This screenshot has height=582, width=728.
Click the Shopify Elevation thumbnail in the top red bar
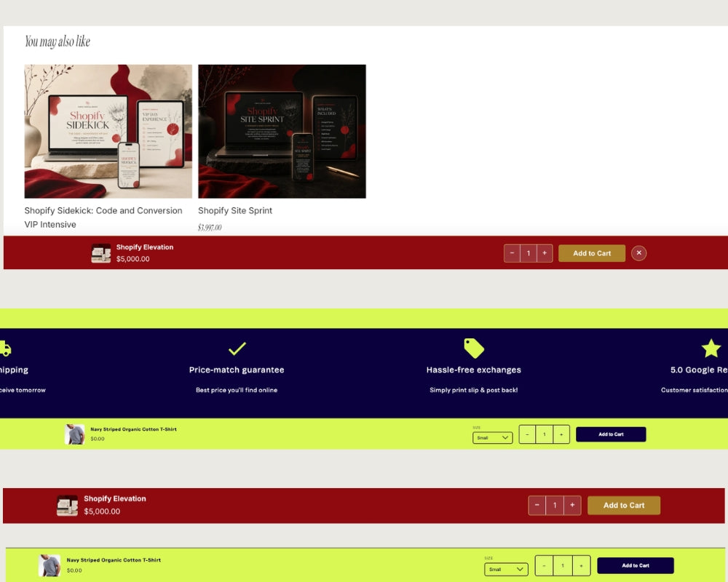100,253
